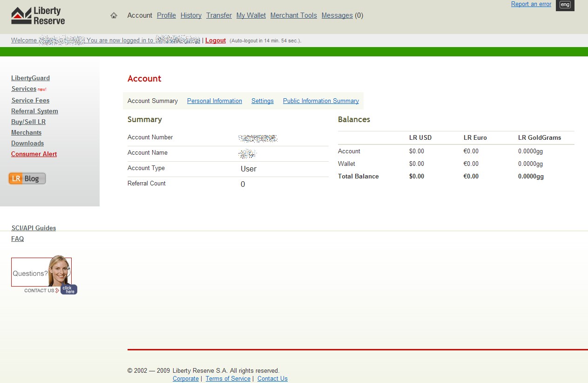Click the Total Balance row label
588x383 pixels.
click(358, 177)
